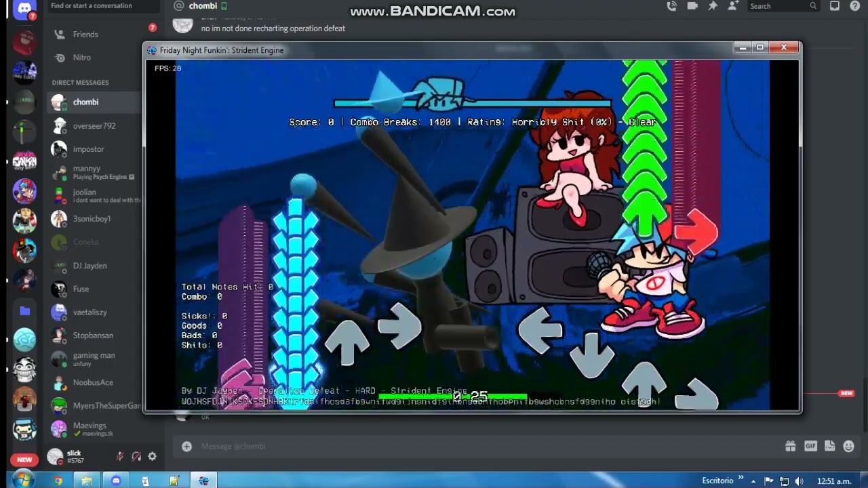Click Find or start a conversation box
Screen dimensions: 868x488
pos(102,6)
